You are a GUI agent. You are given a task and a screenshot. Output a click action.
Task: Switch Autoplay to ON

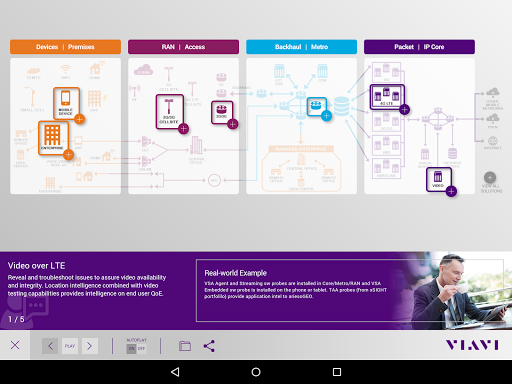pos(131,348)
